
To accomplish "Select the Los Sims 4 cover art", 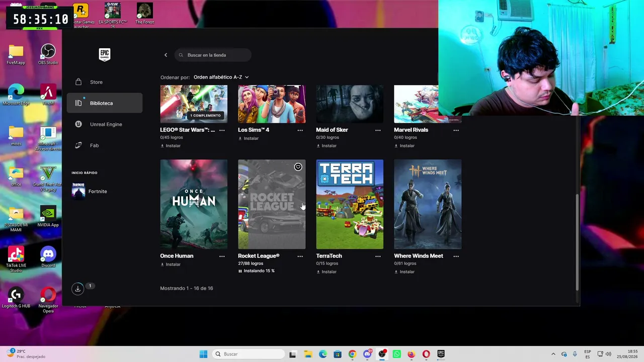I will click(272, 104).
